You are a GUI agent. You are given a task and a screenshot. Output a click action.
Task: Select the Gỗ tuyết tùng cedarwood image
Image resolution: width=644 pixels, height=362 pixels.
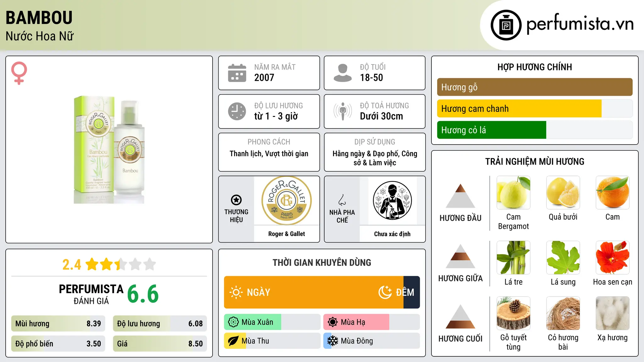[x=514, y=313]
